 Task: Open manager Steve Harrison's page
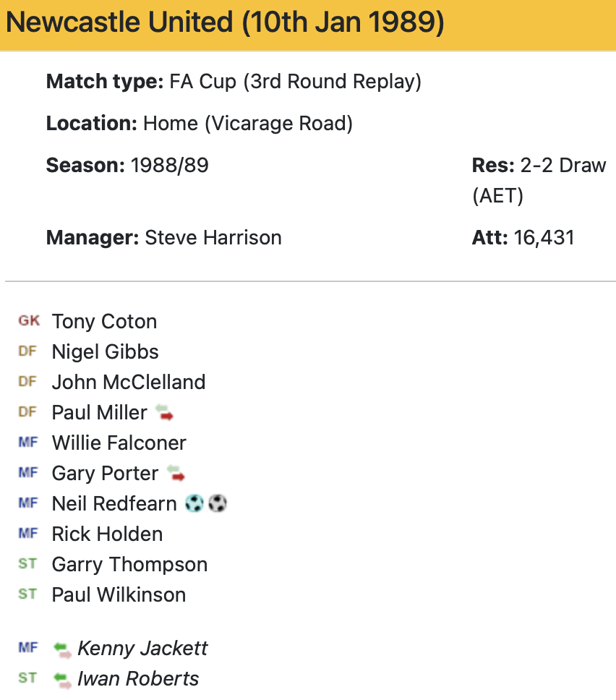pos(213,238)
